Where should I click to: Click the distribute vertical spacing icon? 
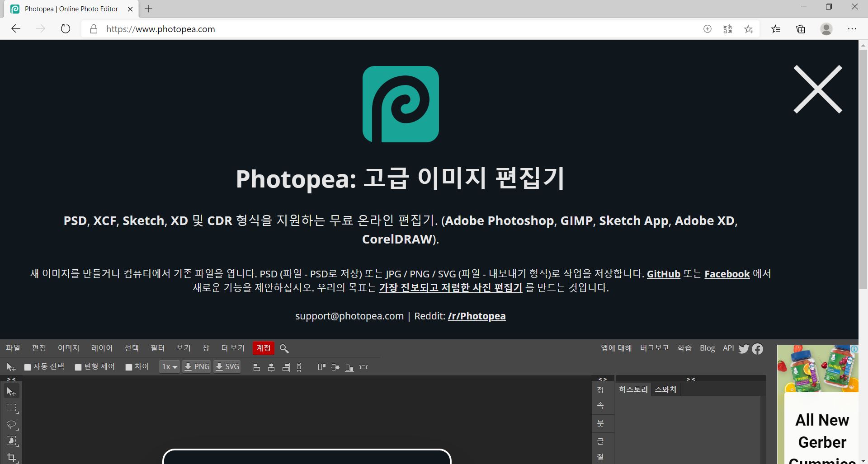point(299,367)
